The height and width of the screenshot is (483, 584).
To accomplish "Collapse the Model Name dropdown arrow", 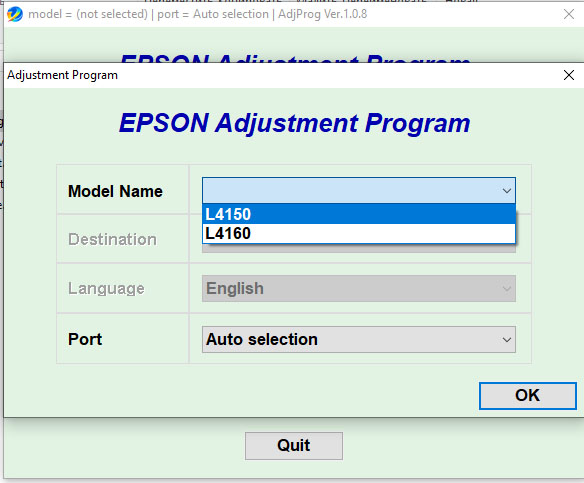I will [506, 191].
